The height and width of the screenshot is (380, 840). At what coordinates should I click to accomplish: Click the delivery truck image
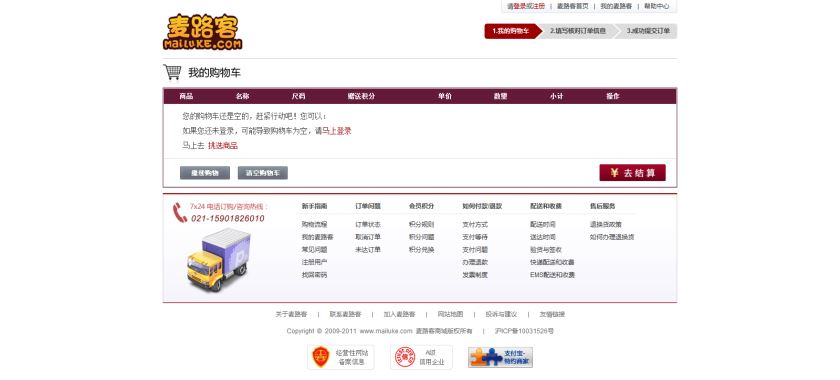pyautogui.click(x=219, y=259)
